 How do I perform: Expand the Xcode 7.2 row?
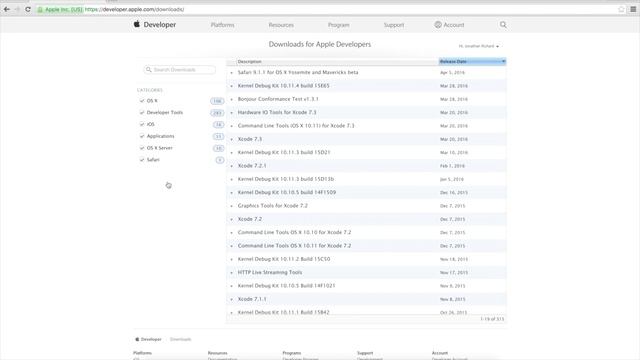coord(231,219)
